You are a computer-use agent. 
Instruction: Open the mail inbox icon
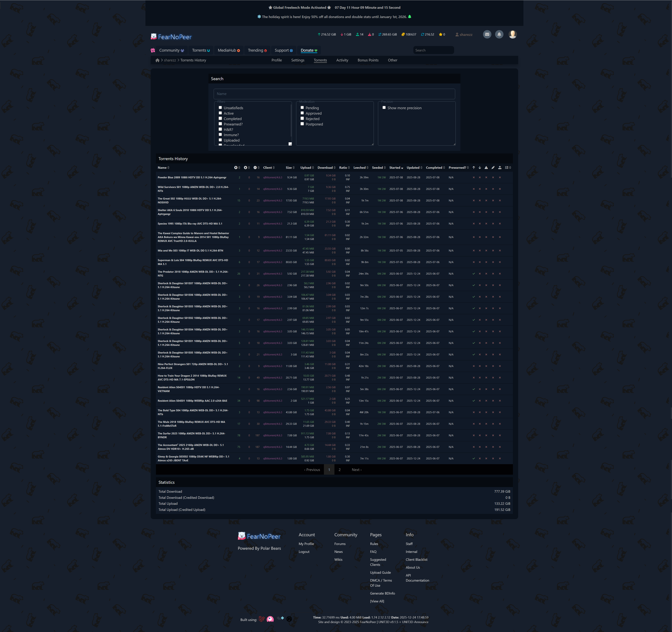[487, 34]
